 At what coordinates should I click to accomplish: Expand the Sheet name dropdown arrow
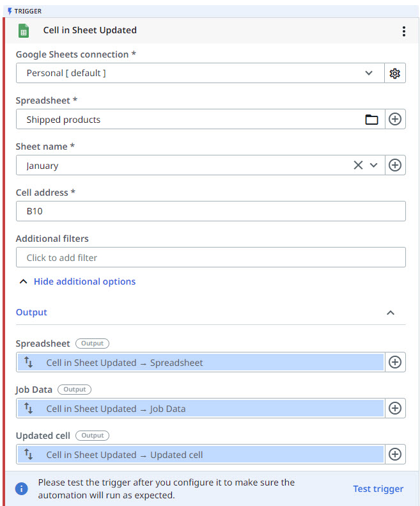(374, 166)
